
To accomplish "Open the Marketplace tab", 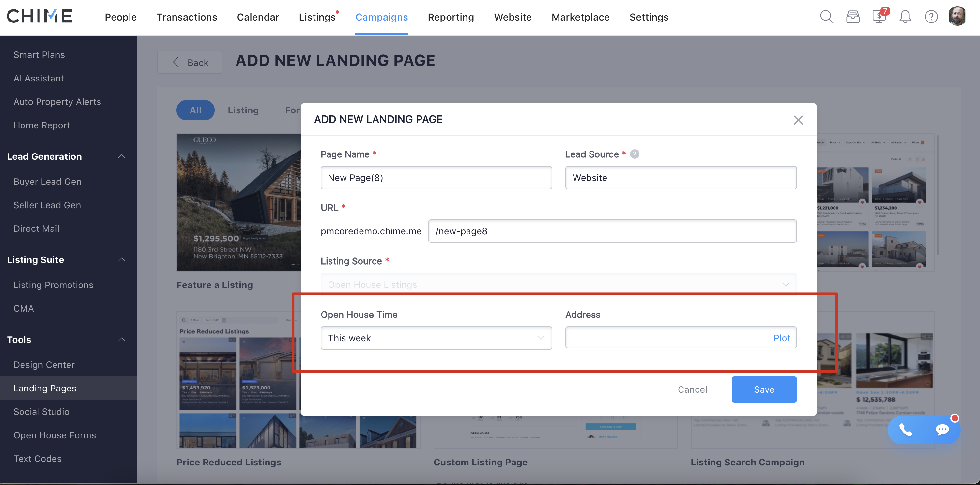I will click(x=581, y=17).
